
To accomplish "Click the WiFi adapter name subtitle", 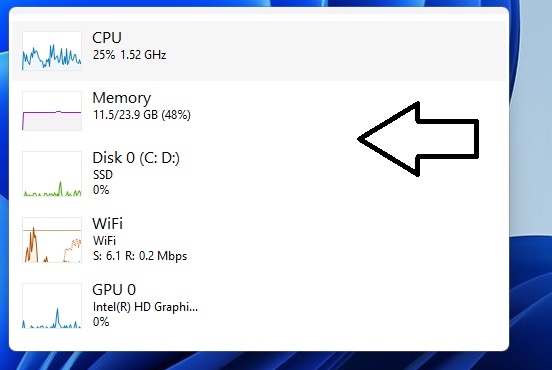I will pyautogui.click(x=104, y=241).
